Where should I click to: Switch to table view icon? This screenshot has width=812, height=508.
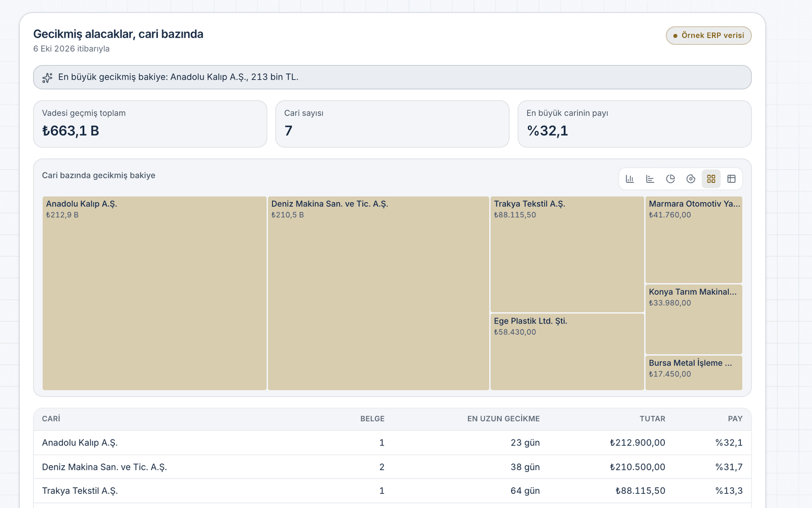tap(731, 179)
